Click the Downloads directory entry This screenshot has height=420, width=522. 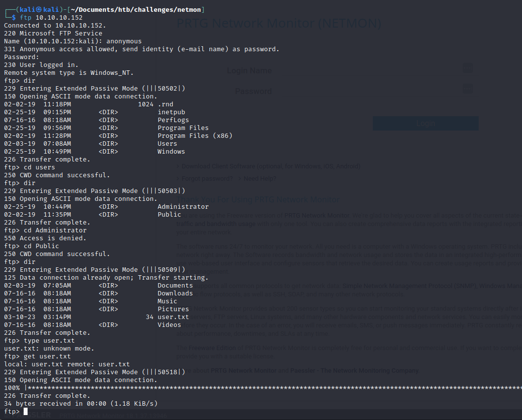[x=175, y=293]
